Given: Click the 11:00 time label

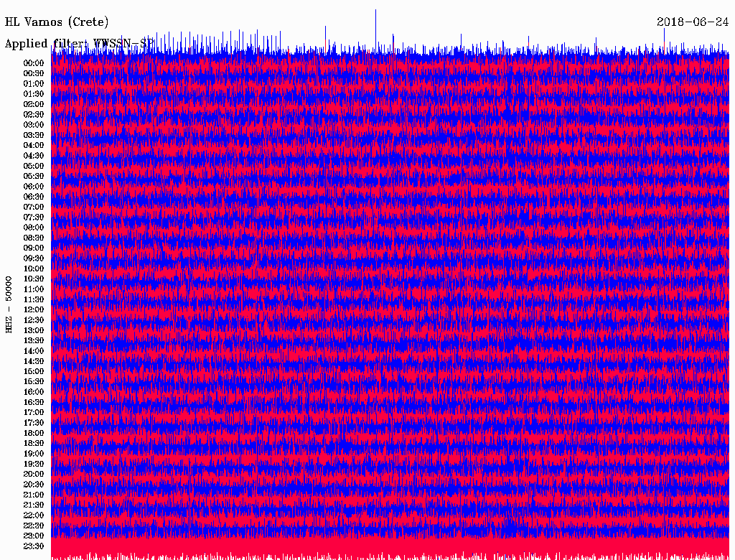Looking at the screenshot, I should coord(34,289).
